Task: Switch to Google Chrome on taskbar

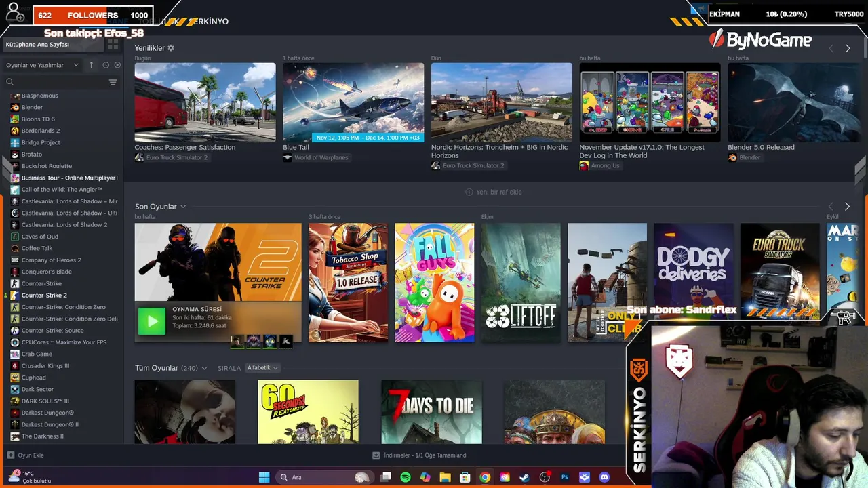Action: coord(485,477)
